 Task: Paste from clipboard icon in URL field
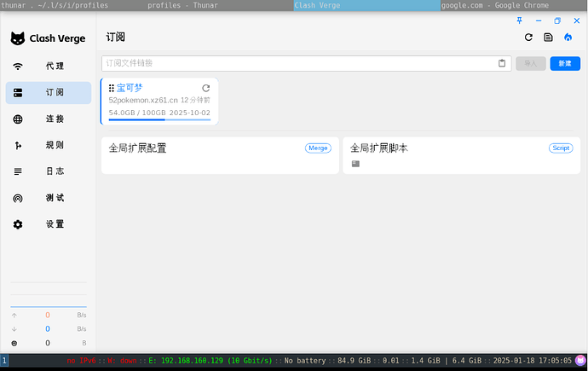(502, 63)
